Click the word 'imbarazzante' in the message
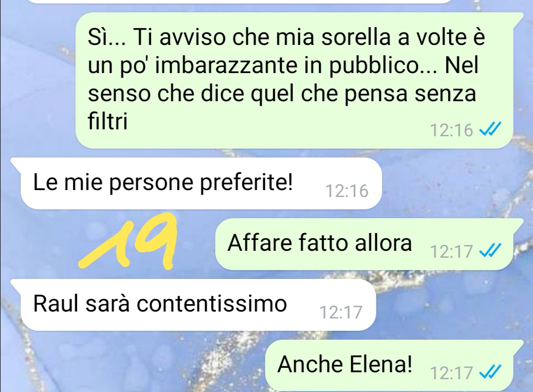 (x=226, y=65)
